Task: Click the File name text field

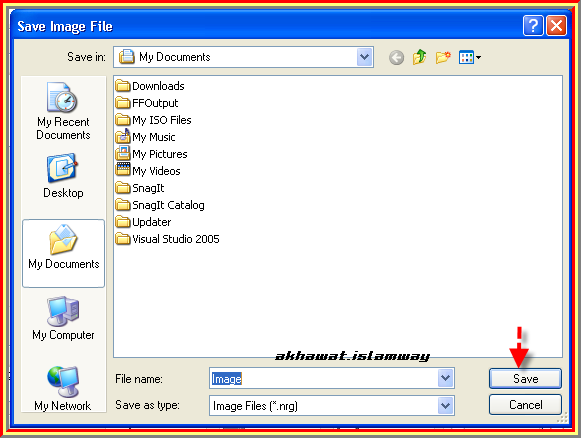Action: (323, 378)
